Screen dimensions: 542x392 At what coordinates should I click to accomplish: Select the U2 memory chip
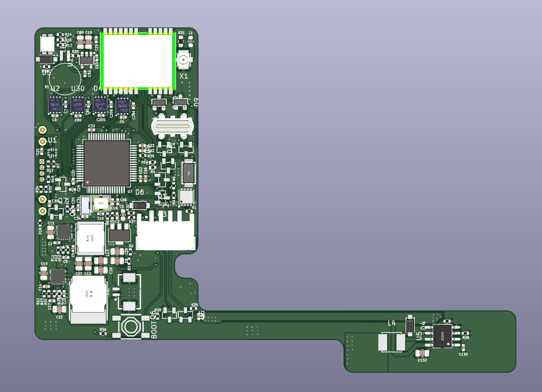coord(55,104)
